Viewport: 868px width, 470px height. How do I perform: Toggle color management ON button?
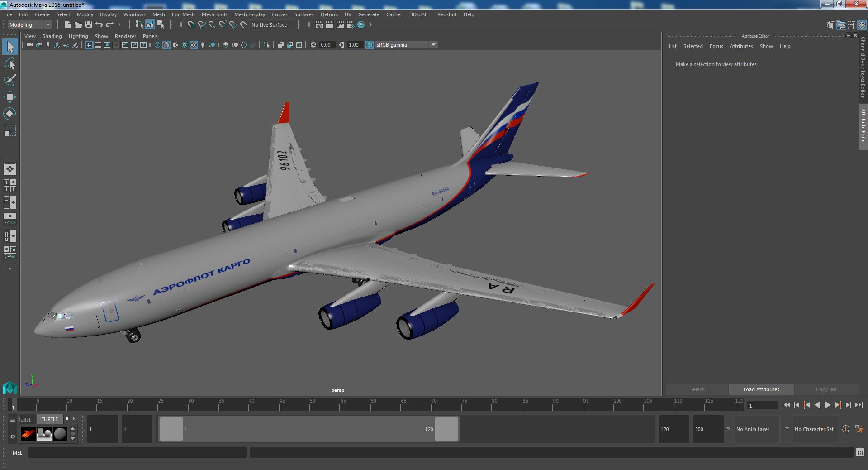coord(370,45)
